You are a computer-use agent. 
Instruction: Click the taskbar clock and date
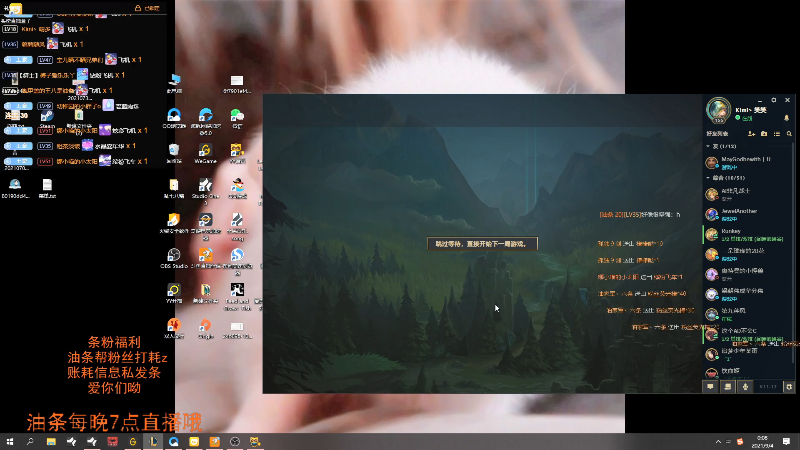pos(762,441)
